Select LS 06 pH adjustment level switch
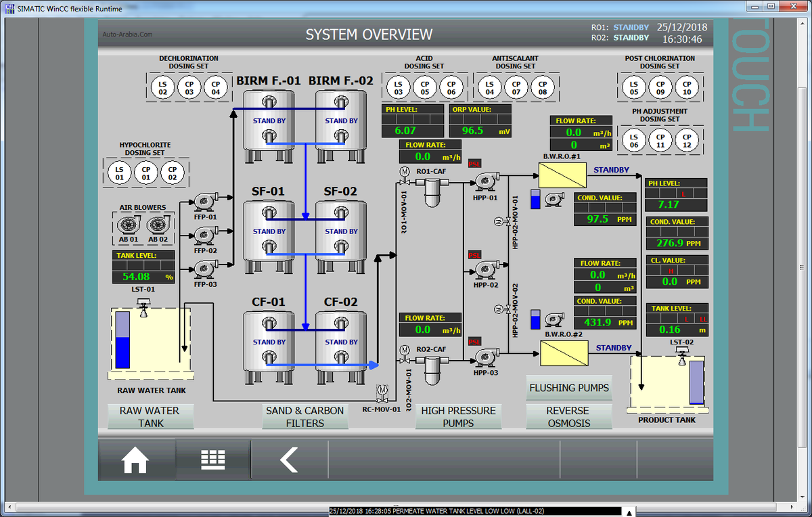 pyautogui.click(x=634, y=140)
